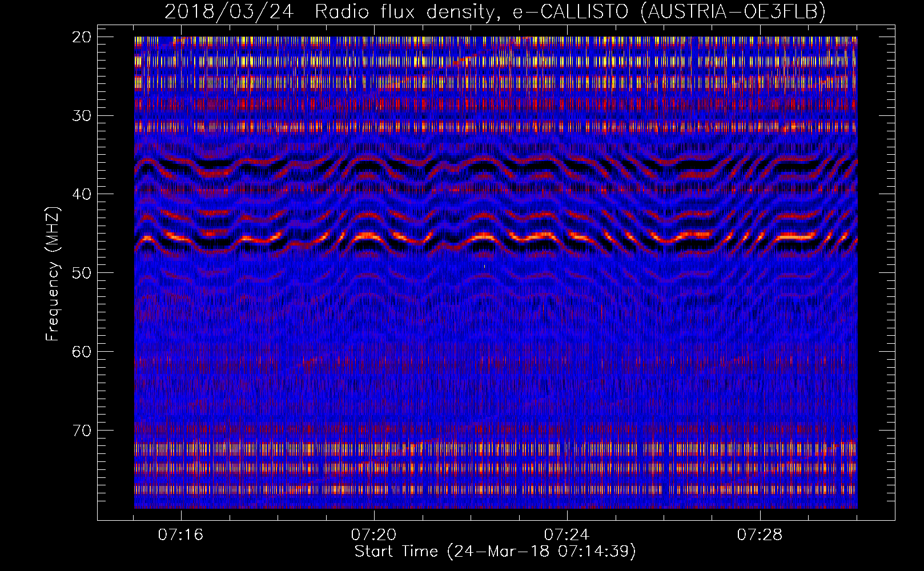
Task: Click the frequency tick label '30'
Action: (82, 115)
